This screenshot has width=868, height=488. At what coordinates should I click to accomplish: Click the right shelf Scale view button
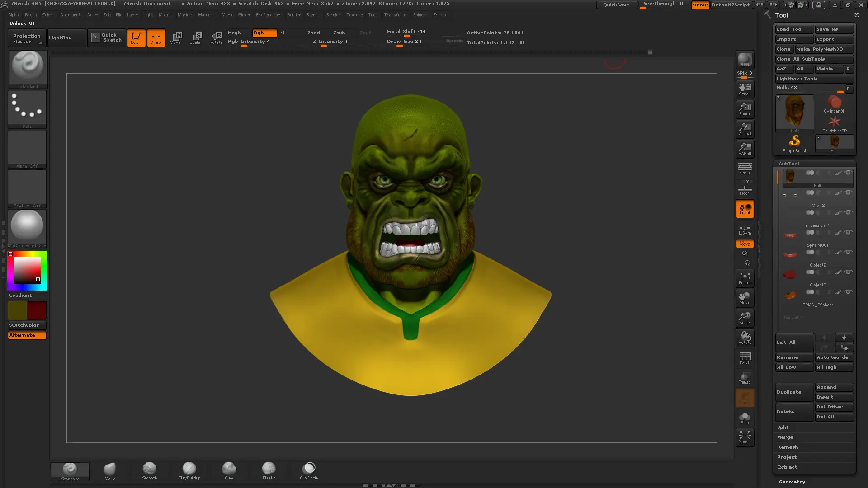point(745,318)
